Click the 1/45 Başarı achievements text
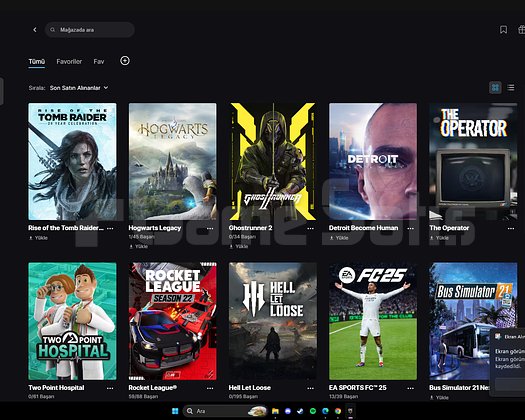 click(142, 237)
